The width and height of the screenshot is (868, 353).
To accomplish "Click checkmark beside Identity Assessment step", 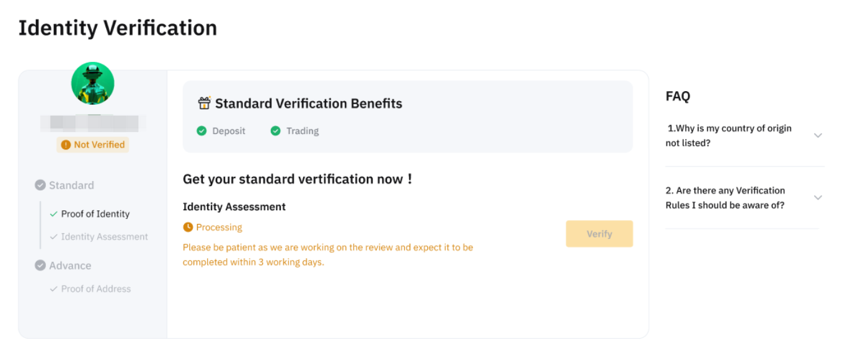I will coord(54,237).
